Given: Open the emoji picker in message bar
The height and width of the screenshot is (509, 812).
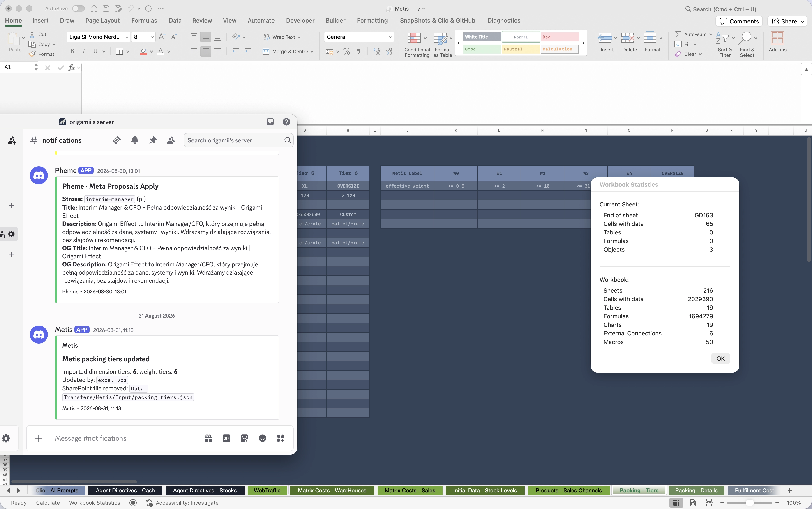Looking at the screenshot, I should [x=262, y=438].
